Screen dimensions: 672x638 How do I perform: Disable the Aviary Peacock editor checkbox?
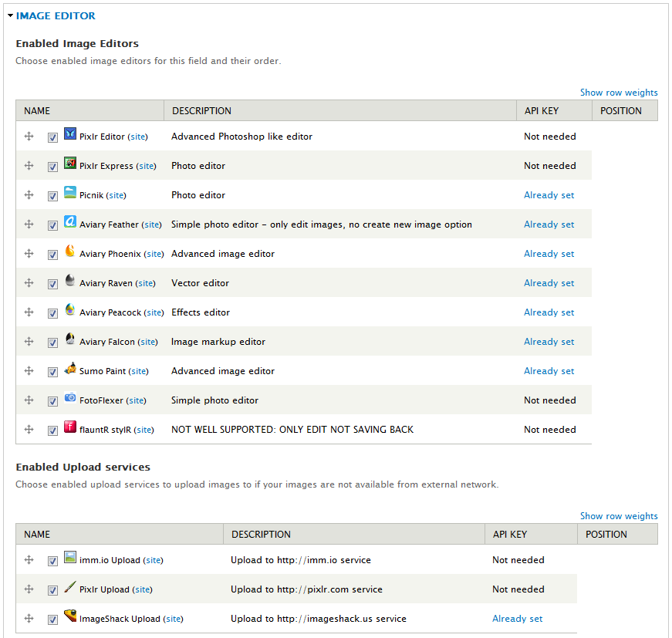tap(52, 313)
